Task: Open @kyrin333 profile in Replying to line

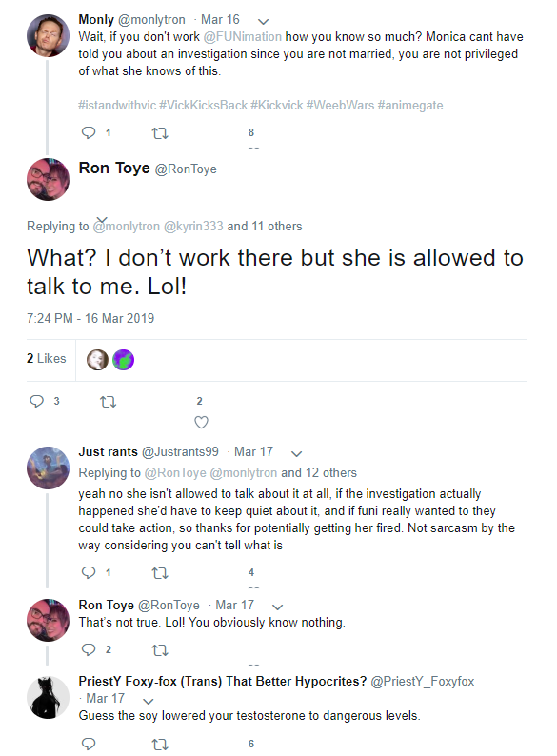Action: [x=193, y=226]
